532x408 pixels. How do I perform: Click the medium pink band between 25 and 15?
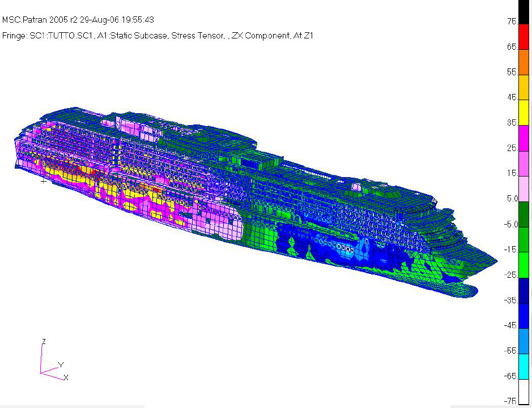coord(524,164)
